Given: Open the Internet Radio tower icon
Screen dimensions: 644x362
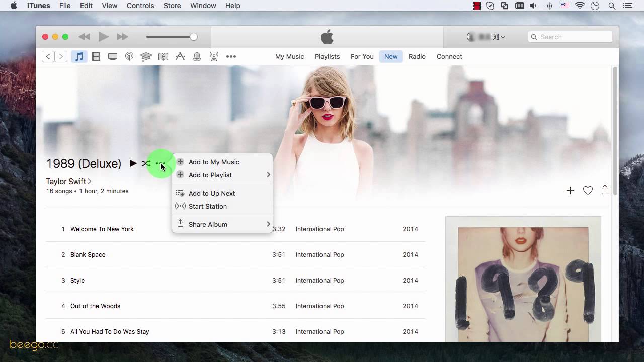Looking at the screenshot, I should (x=214, y=56).
